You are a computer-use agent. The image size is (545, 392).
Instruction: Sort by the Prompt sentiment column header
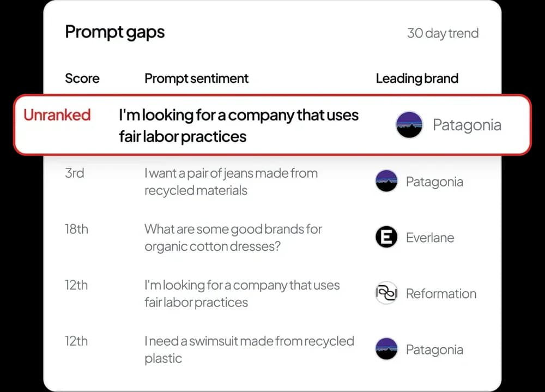point(196,79)
